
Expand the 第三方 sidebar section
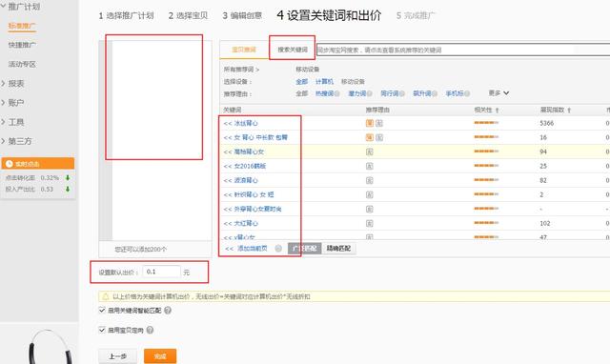[3, 141]
